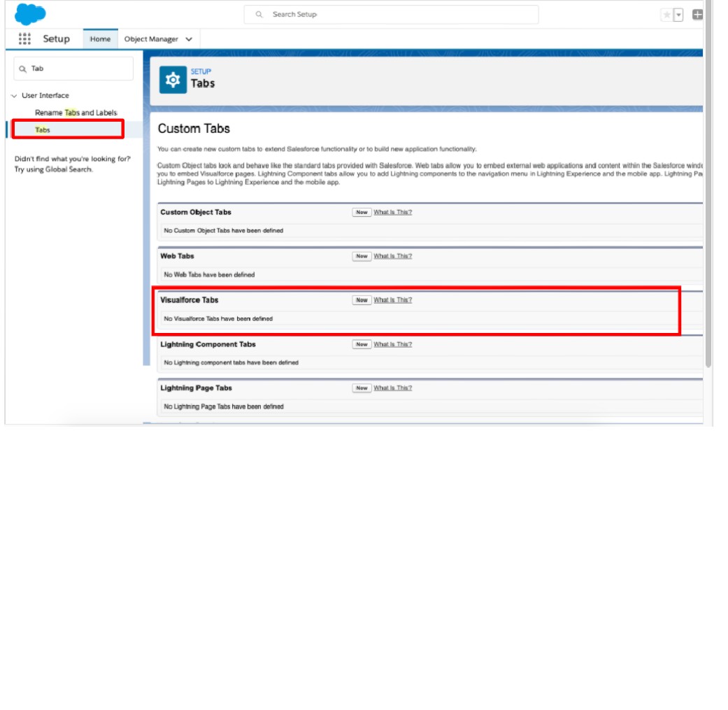This screenshot has height=710, width=728.
Task: Click the Custom Tabs heading
Action: click(194, 129)
